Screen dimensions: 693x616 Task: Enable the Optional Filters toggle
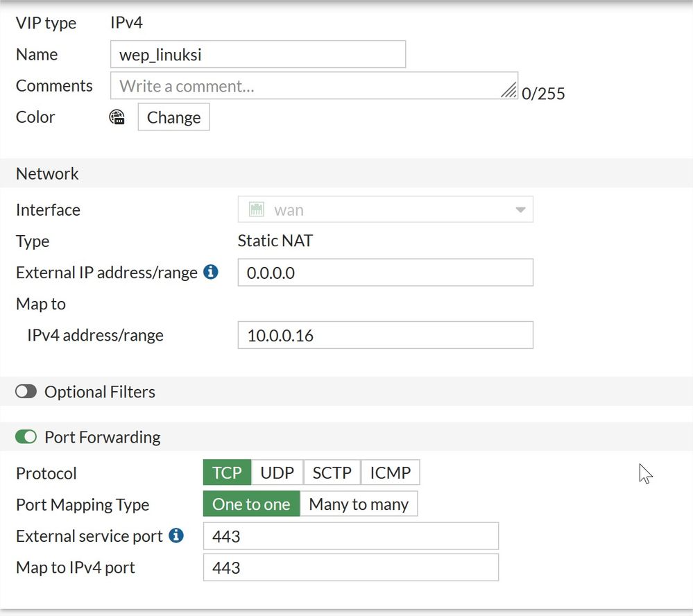tap(26, 392)
